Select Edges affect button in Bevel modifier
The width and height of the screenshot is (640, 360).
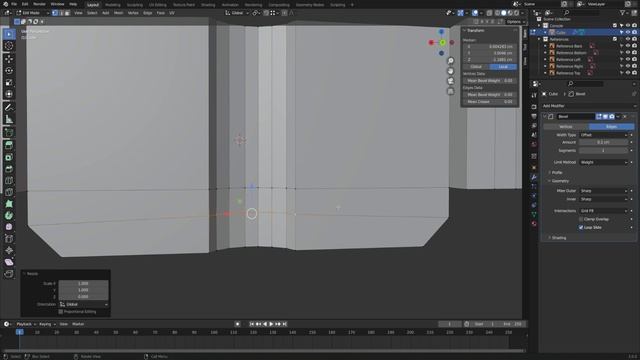point(611,127)
